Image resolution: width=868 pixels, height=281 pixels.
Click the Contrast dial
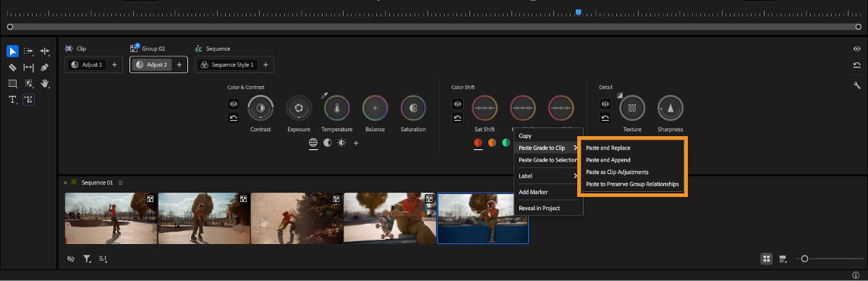pyautogui.click(x=260, y=109)
